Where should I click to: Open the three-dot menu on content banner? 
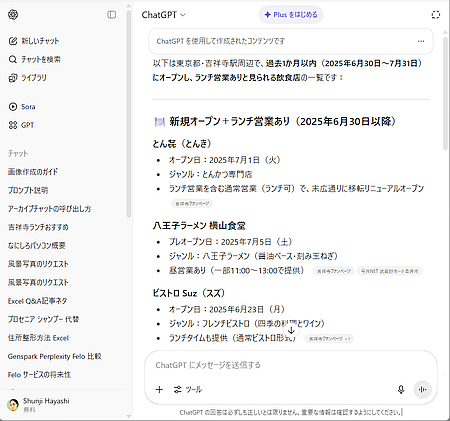tap(421, 41)
